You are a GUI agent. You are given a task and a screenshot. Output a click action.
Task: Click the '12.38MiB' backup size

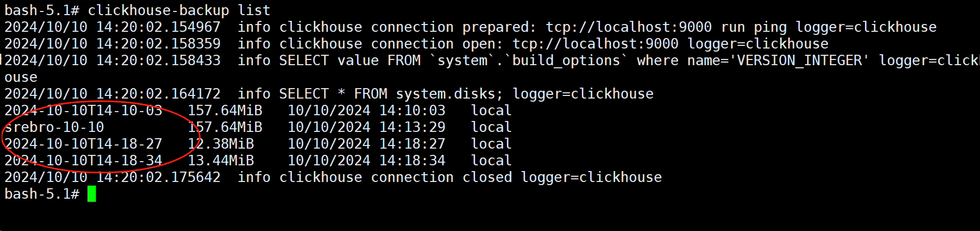point(221,144)
